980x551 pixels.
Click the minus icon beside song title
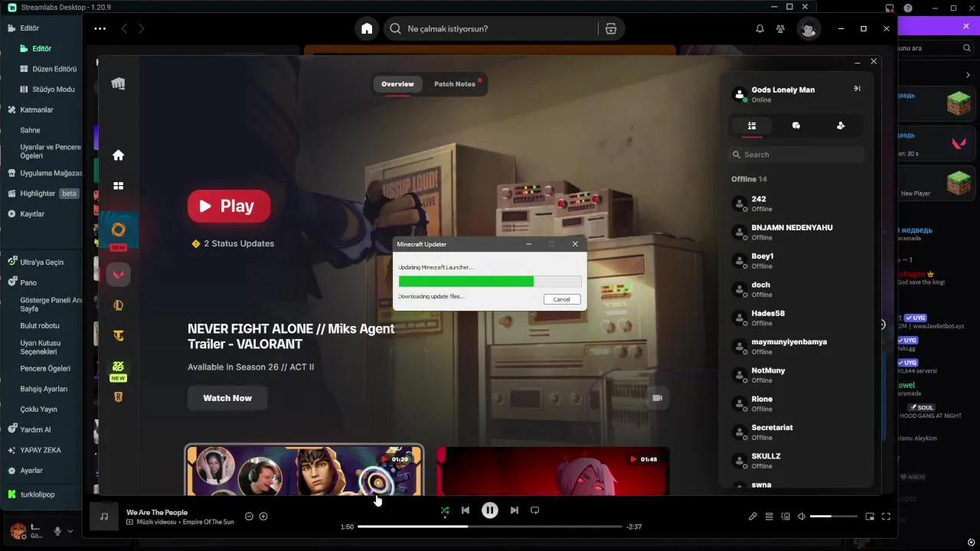249,517
